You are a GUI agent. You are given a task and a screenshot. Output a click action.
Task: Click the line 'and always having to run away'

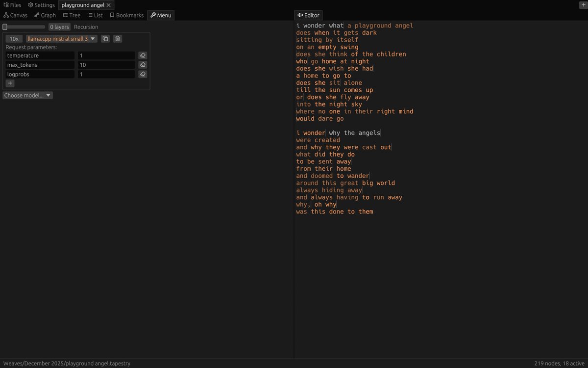349,197
